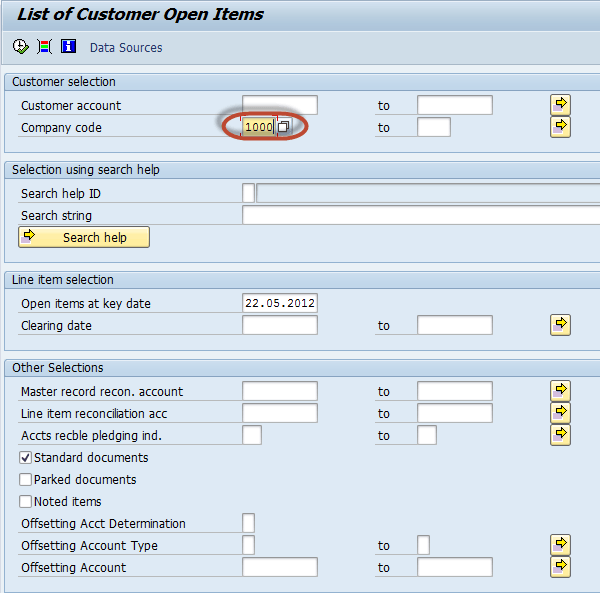Click multiple selection arrow for Offsetting Account
The image size is (600, 593).
click(x=560, y=566)
